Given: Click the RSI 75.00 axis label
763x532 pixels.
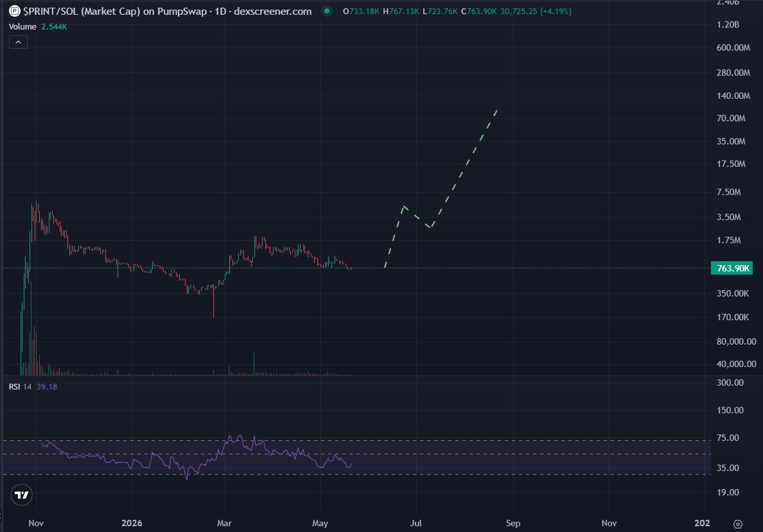Looking at the screenshot, I should pos(728,438).
